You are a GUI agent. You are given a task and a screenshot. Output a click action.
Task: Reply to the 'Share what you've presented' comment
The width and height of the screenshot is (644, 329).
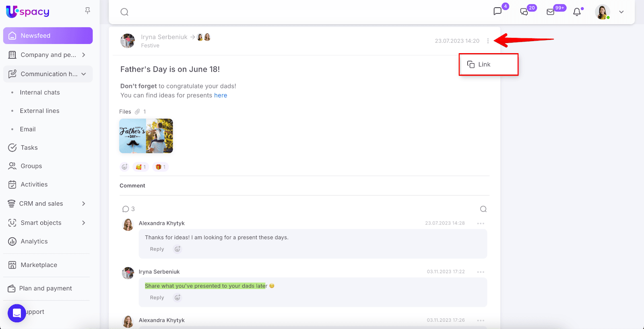(x=157, y=298)
